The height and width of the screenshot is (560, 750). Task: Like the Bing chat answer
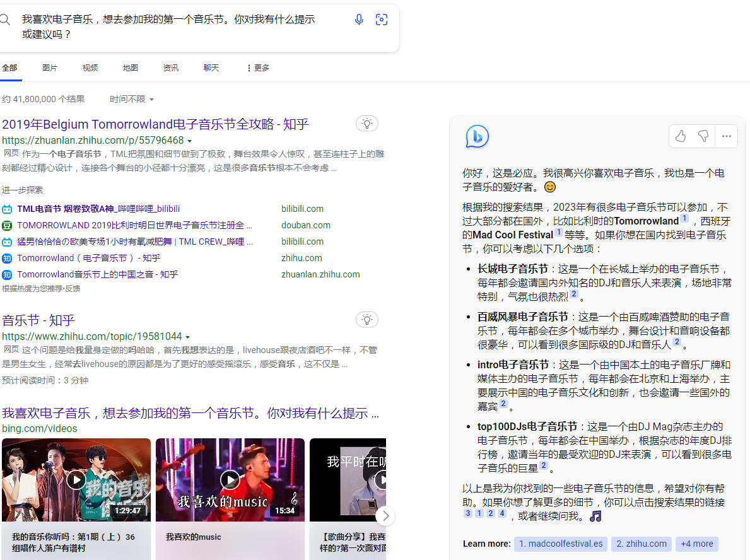tap(681, 136)
